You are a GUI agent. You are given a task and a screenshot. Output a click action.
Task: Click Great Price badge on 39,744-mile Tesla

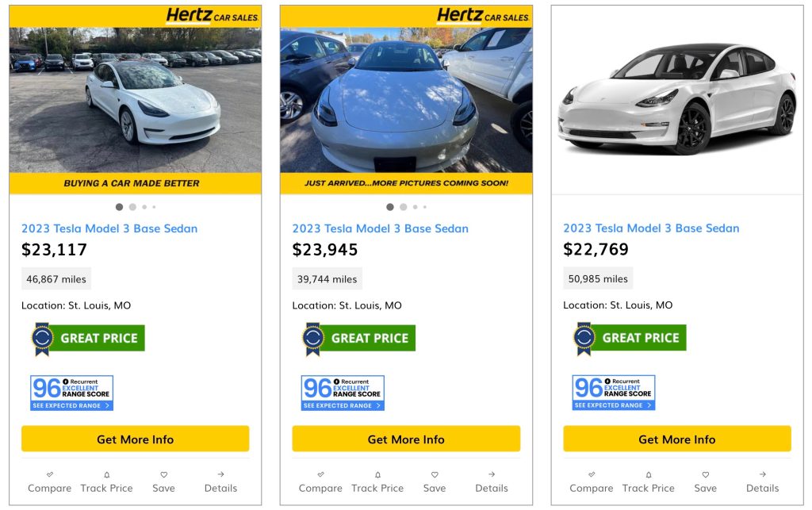(x=358, y=338)
